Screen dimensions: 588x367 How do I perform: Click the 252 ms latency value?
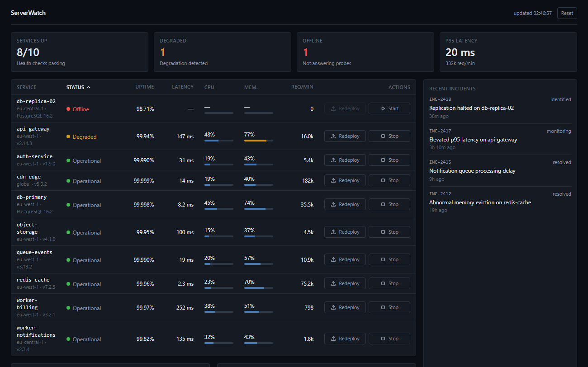(x=185, y=307)
